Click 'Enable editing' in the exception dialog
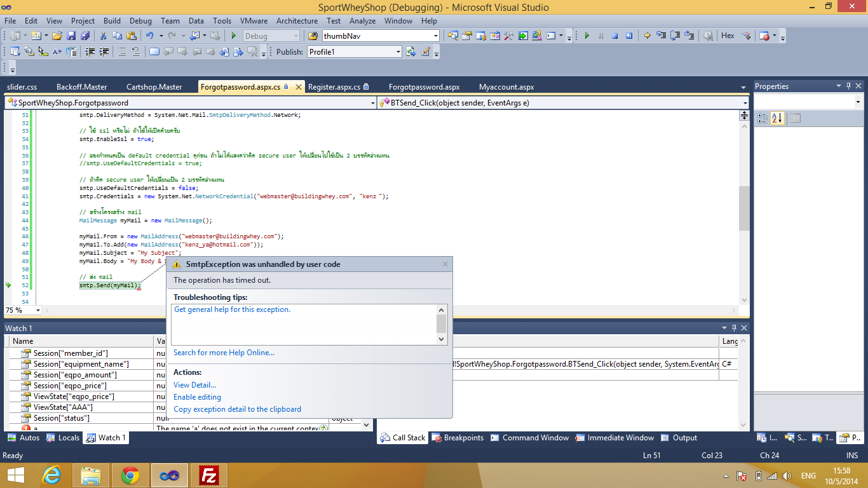This screenshot has width=868, height=488. (197, 397)
